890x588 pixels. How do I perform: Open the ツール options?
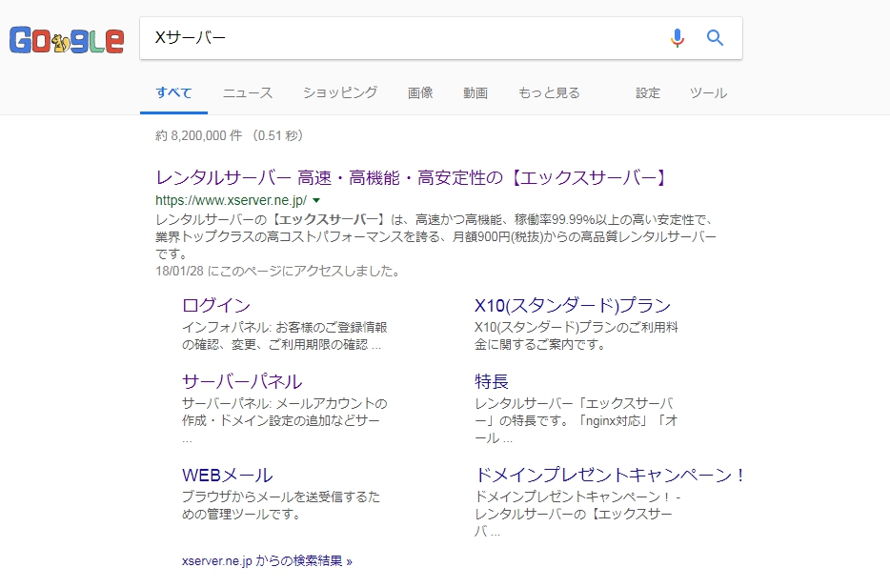click(x=708, y=92)
